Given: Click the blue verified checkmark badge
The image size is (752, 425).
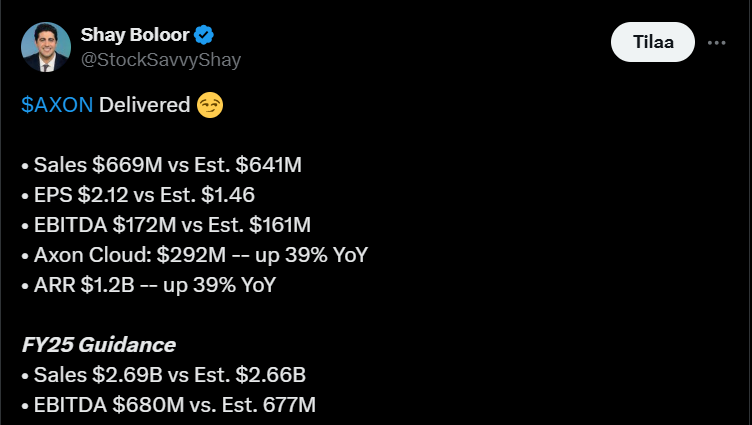Looking at the screenshot, I should [x=204, y=36].
